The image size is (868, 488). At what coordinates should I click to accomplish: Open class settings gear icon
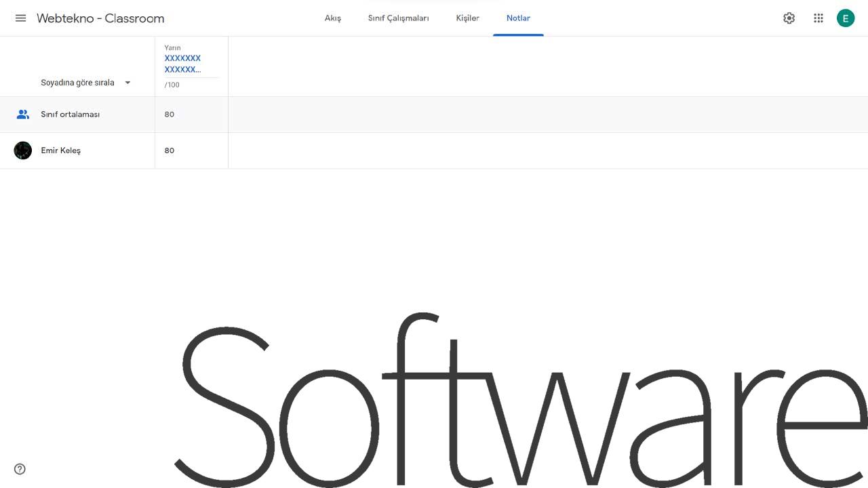point(789,18)
